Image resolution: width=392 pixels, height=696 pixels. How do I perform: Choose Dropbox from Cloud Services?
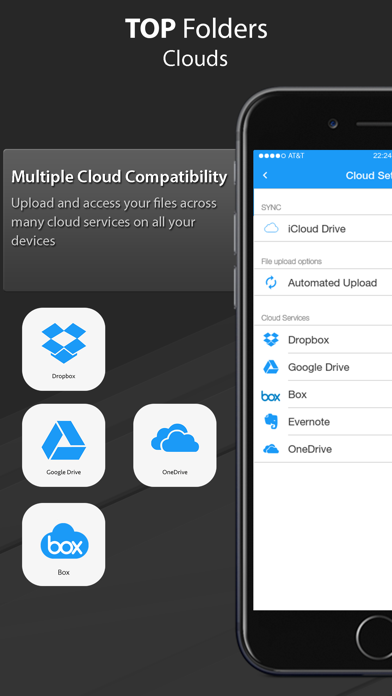pos(323,340)
